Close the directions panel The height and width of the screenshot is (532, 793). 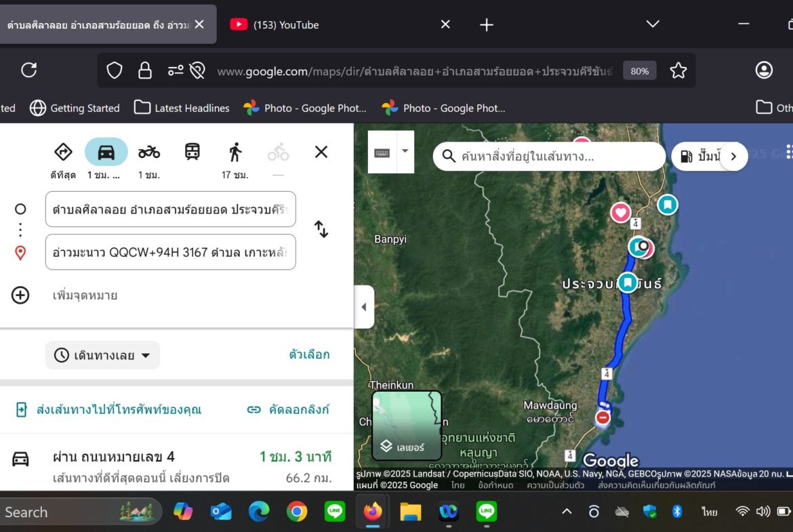(321, 152)
